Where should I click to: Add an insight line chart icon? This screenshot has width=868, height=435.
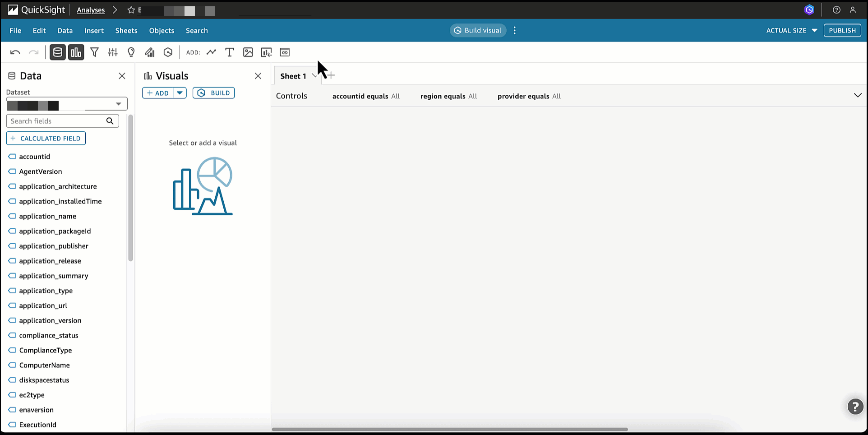(211, 52)
